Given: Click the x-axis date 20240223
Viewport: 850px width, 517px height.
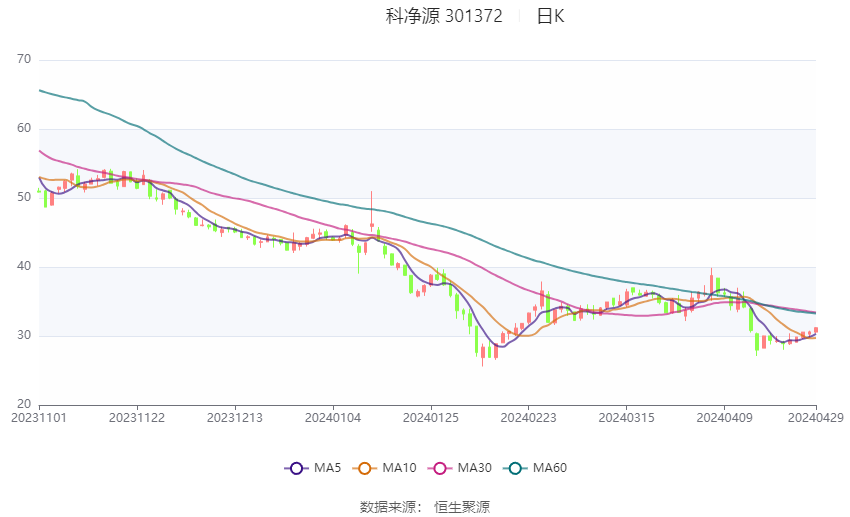Looking at the screenshot, I should 529,418.
